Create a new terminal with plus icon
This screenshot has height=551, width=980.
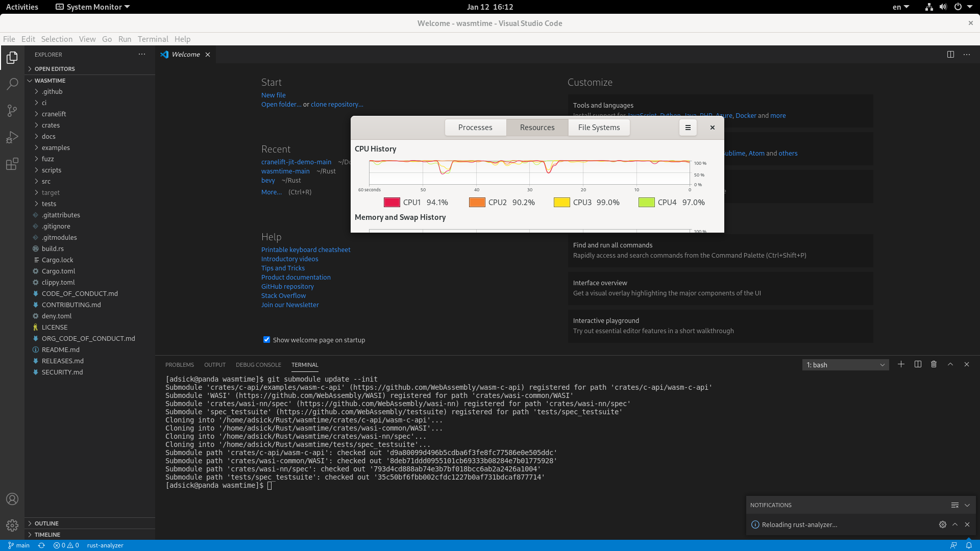pos(901,364)
